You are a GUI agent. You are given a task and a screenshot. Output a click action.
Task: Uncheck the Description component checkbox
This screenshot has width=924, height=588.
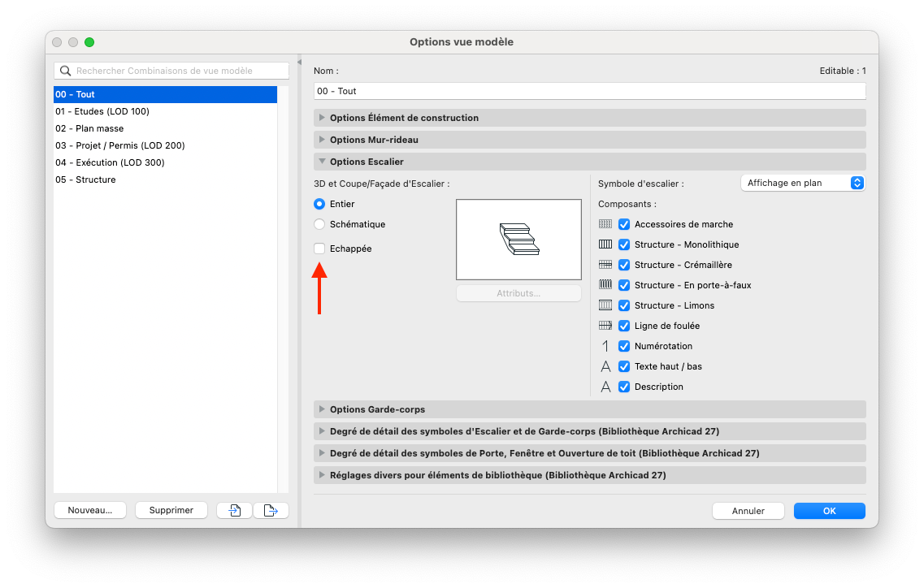[x=624, y=387]
